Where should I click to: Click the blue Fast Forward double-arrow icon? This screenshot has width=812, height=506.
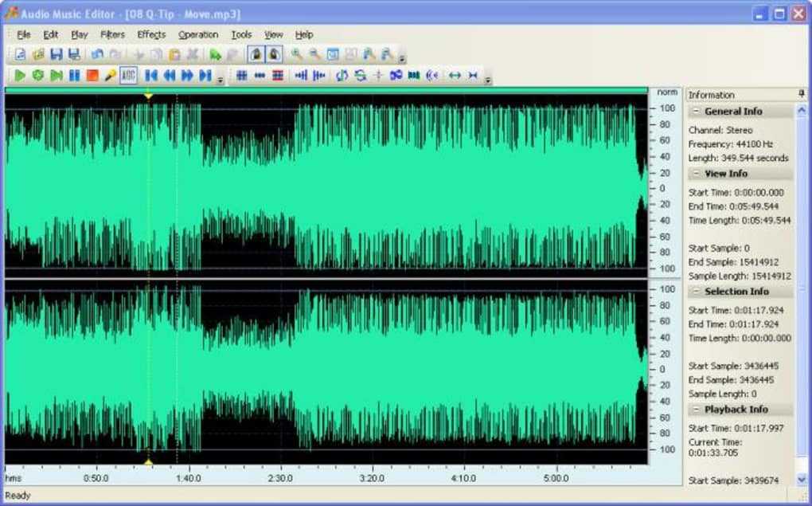click(187, 76)
